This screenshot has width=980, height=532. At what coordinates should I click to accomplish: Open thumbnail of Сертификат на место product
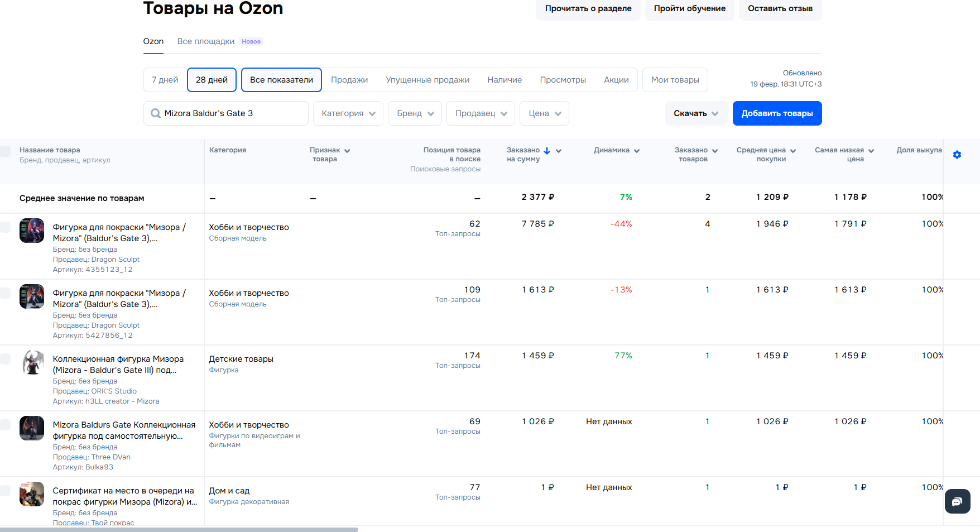[32, 494]
